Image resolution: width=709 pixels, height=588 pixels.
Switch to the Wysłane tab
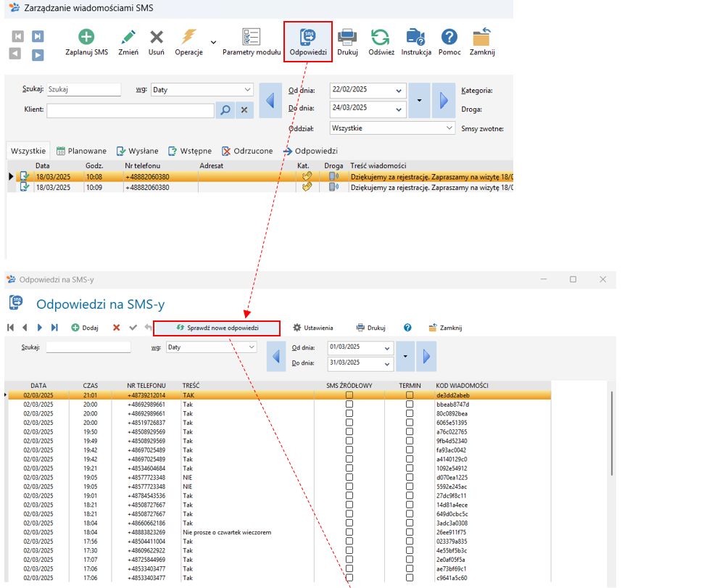tap(138, 151)
